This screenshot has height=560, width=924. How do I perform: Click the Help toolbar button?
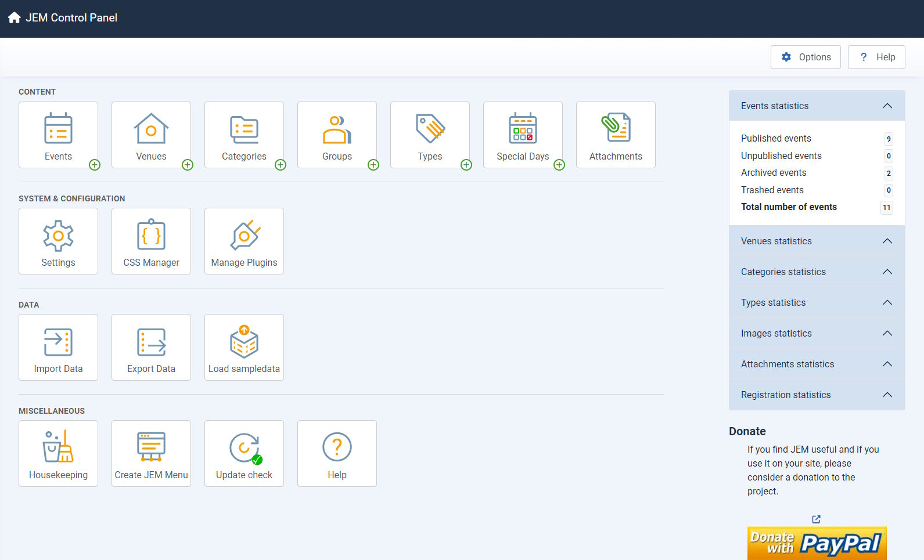pyautogui.click(x=876, y=57)
